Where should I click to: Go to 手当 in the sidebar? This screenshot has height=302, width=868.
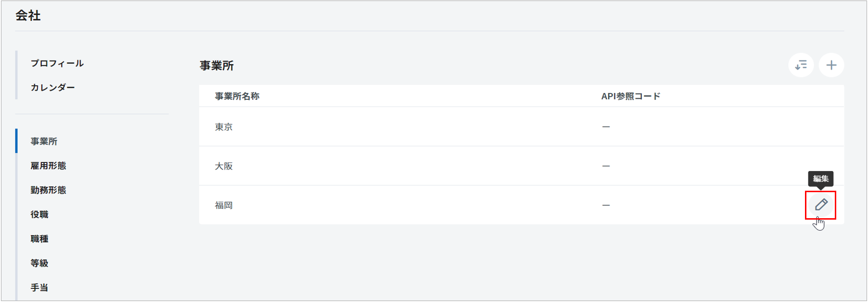[x=39, y=288]
